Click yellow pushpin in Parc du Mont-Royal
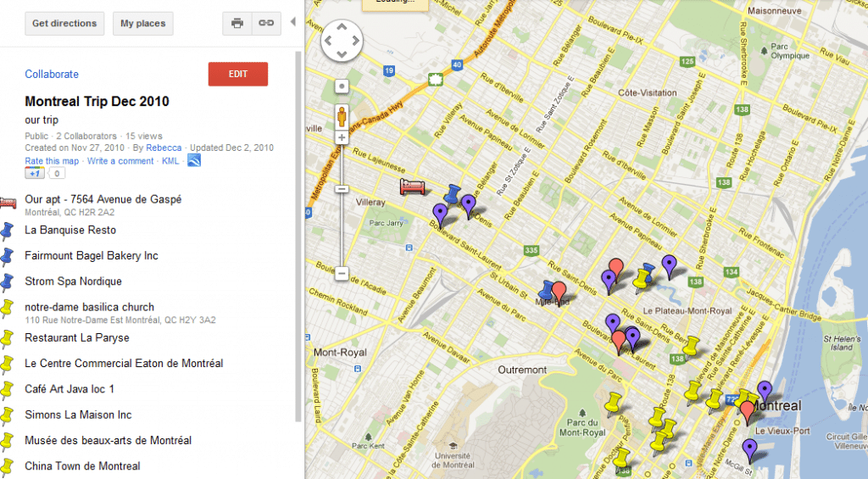The width and height of the screenshot is (868, 479). [x=612, y=404]
